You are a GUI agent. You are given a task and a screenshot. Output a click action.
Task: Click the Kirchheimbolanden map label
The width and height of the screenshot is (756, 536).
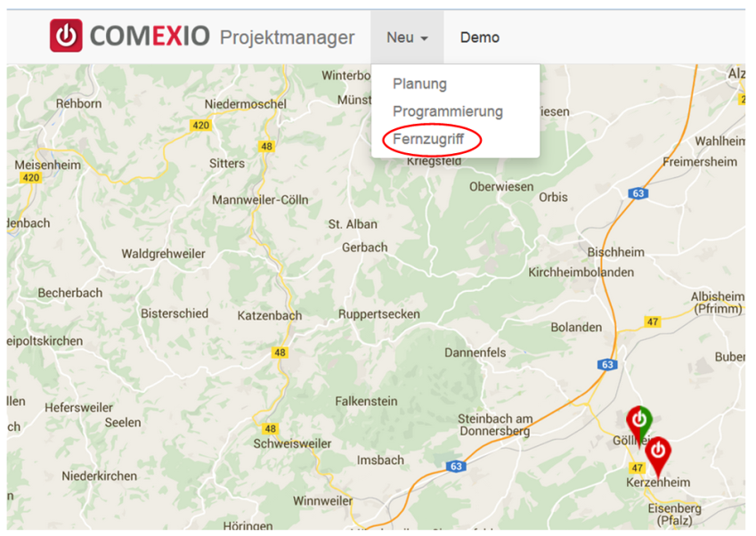(x=581, y=272)
